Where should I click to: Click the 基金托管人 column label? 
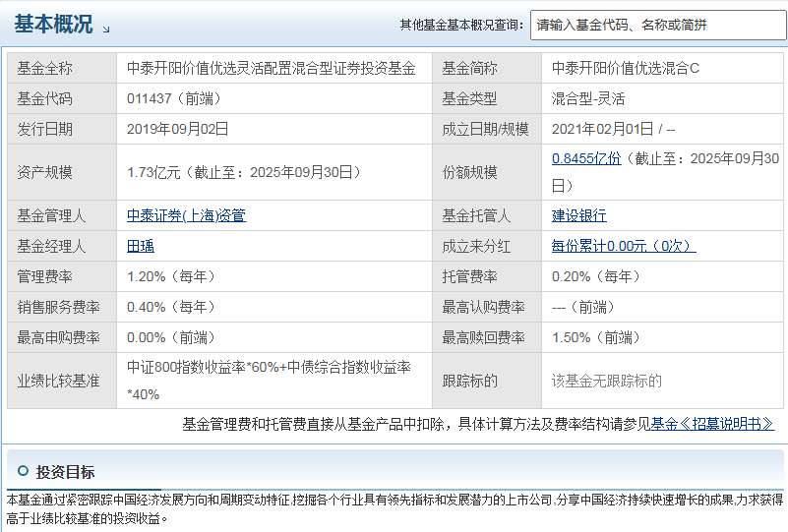pyautogui.click(x=476, y=215)
